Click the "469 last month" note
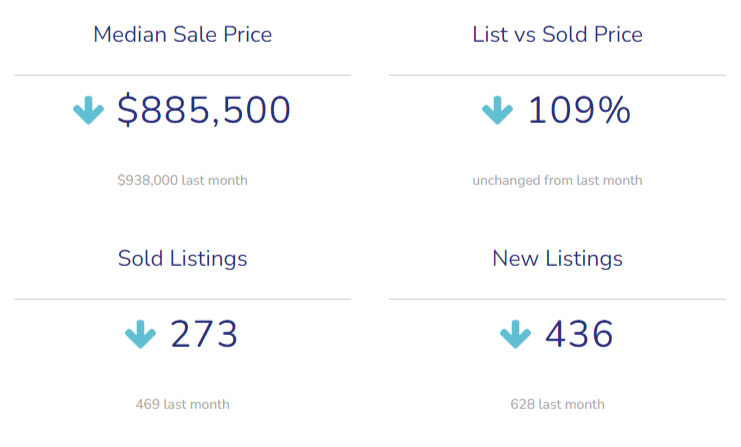This screenshot has width=741, height=447. coord(182,405)
